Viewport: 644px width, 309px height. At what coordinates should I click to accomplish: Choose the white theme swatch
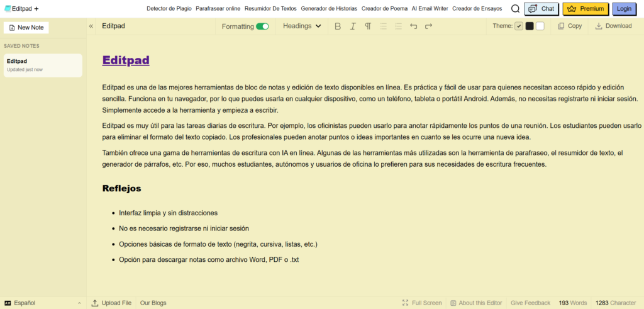click(540, 26)
